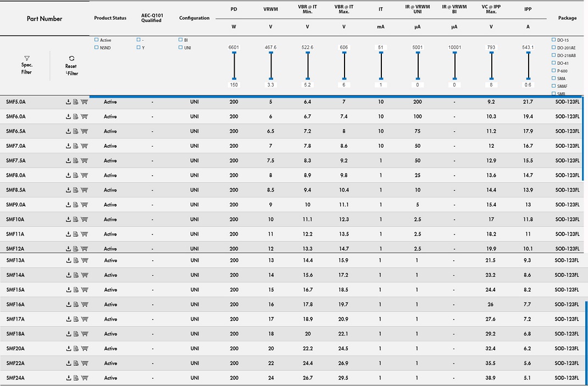Screen dimensions: 588x386
Task: Add SMF24A to the shopping cart
Action: point(84,378)
